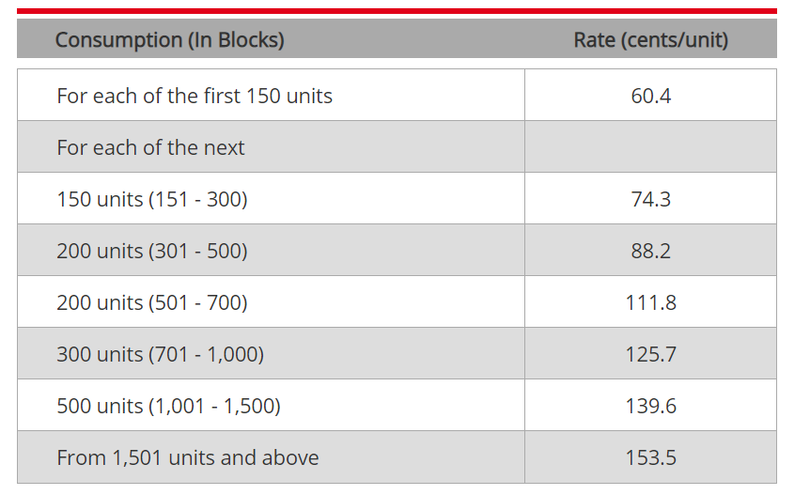The width and height of the screenshot is (810, 492).
Task: Select the '150 units (151 - 300)' cell
Action: pos(152,199)
